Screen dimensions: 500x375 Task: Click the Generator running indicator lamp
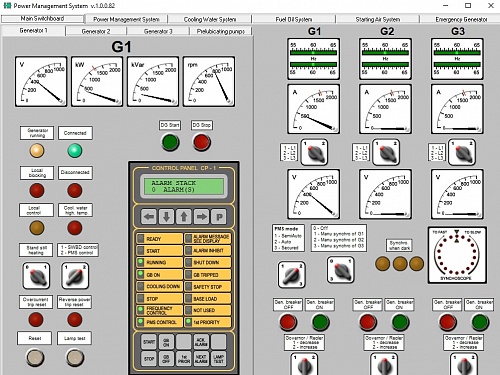37,151
